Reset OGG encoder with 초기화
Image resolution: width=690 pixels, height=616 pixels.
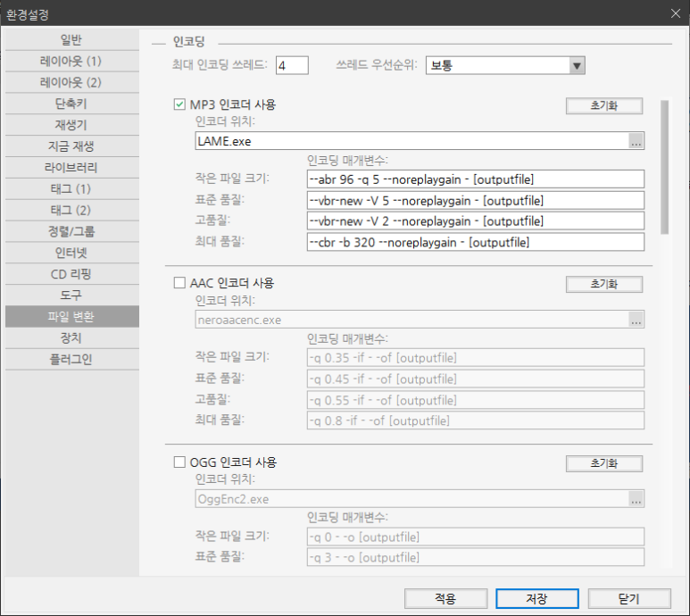(x=604, y=463)
